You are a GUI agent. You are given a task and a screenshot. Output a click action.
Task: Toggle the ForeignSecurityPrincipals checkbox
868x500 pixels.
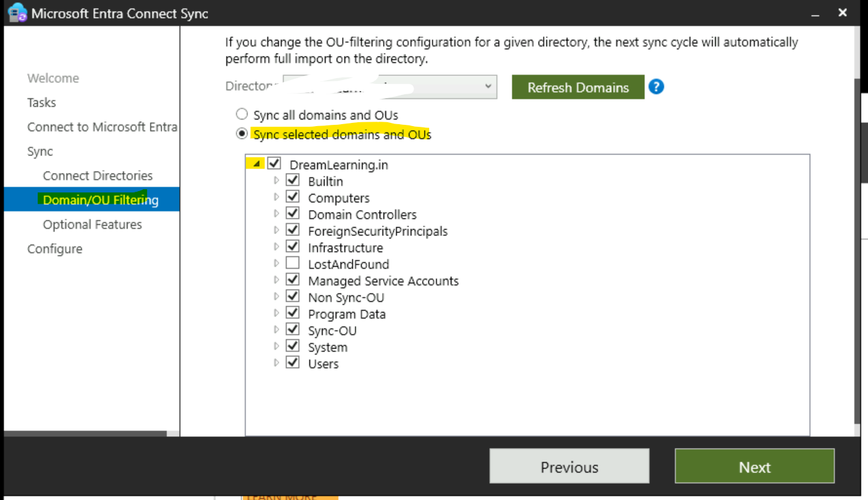coord(293,230)
